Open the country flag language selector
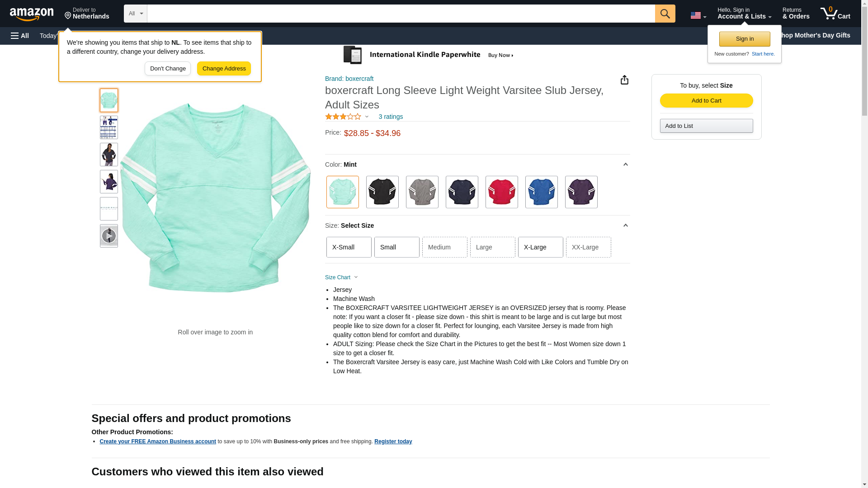 point(698,15)
